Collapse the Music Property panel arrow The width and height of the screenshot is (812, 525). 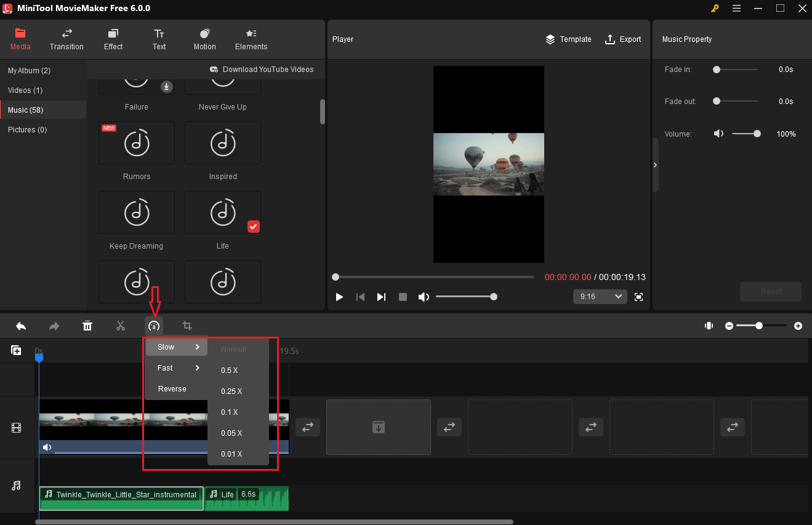[x=655, y=165]
